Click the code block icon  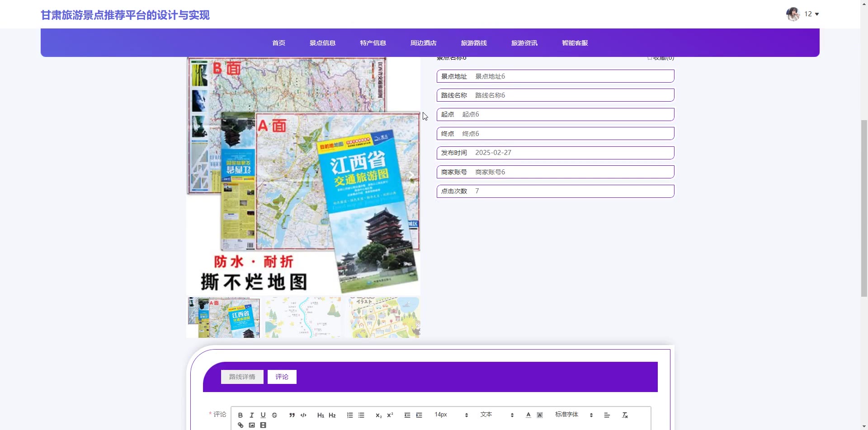pyautogui.click(x=303, y=415)
